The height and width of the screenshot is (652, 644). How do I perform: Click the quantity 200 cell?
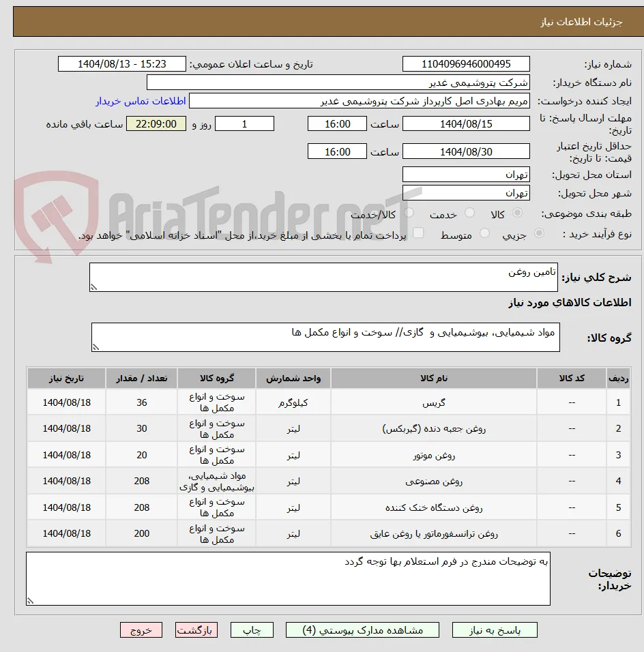click(x=141, y=533)
